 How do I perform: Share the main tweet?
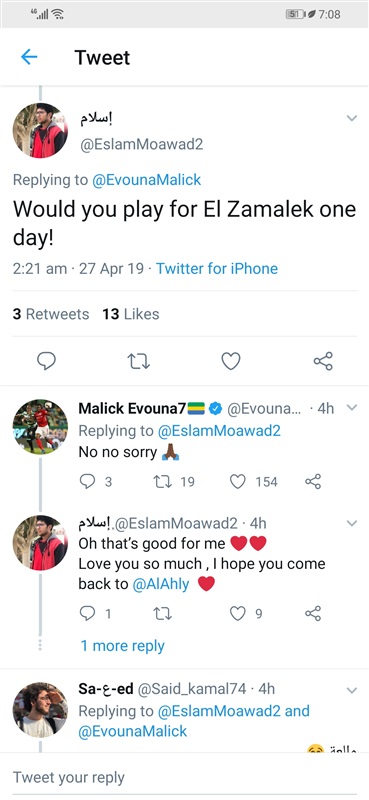(323, 361)
